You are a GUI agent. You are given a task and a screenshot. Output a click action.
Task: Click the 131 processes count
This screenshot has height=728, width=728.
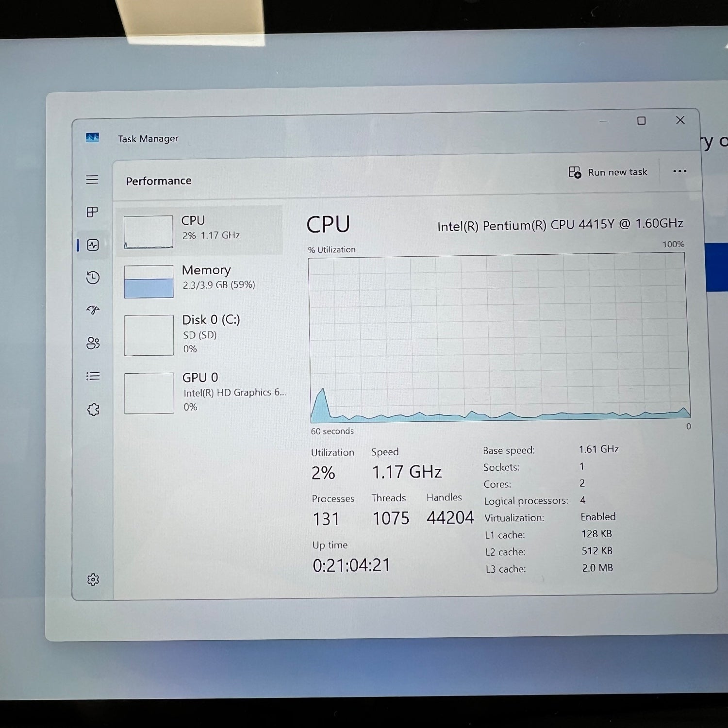[x=326, y=519]
